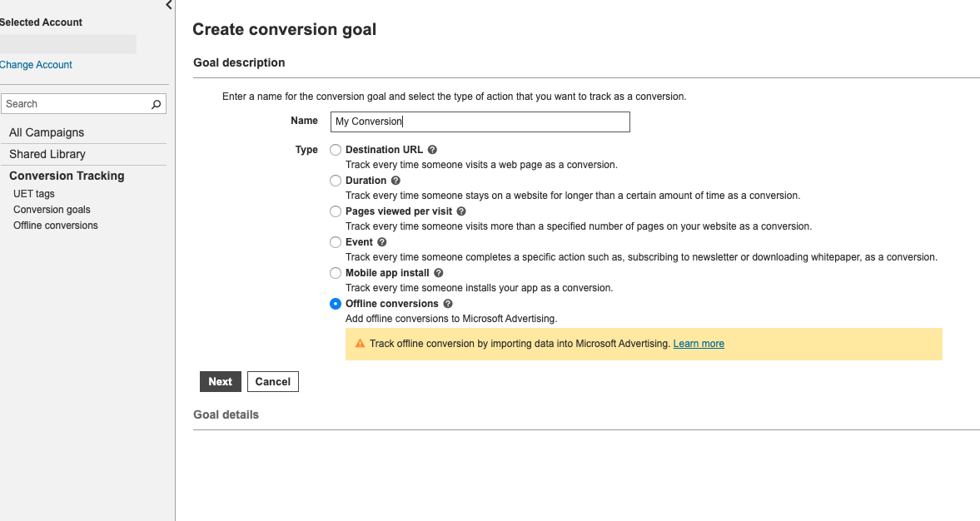Click the Change Account link
980x521 pixels.
(x=36, y=64)
